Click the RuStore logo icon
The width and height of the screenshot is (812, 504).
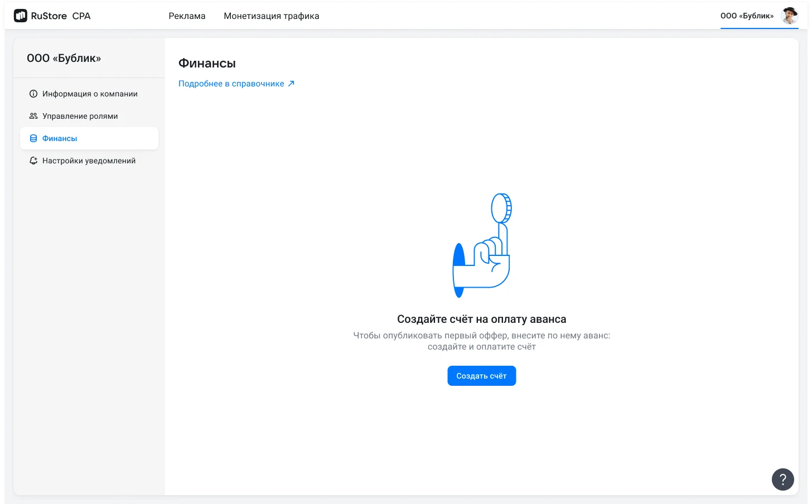(21, 16)
